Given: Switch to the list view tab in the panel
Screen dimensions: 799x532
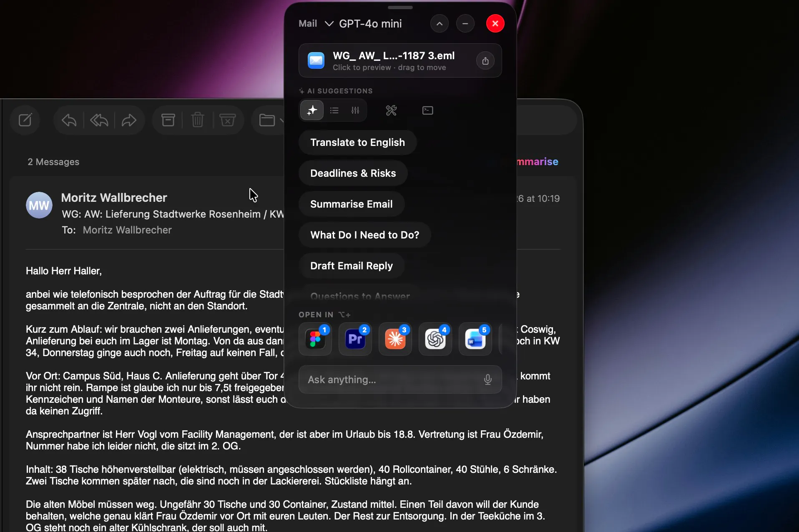Looking at the screenshot, I should (334, 110).
